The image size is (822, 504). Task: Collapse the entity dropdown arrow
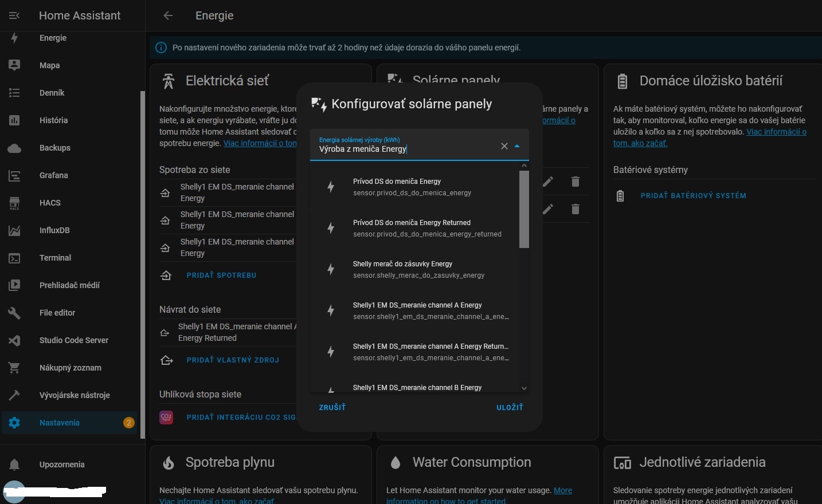pos(517,146)
